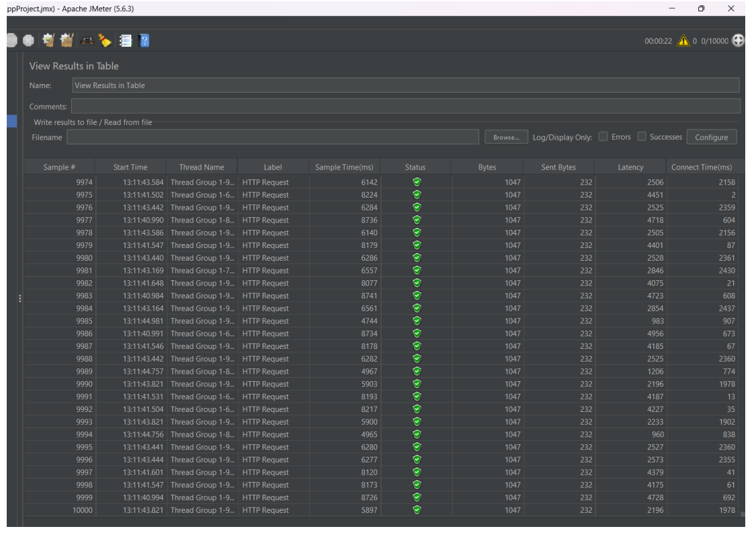Click the latency value 983
The width and height of the screenshot is (756, 533).
(658, 321)
